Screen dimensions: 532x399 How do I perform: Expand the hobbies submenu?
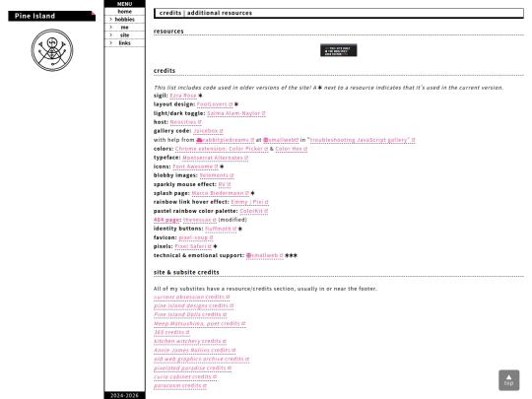(x=124, y=20)
